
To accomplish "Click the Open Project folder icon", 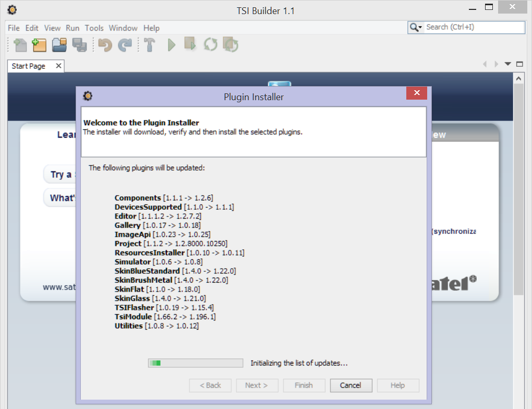I will pos(59,45).
